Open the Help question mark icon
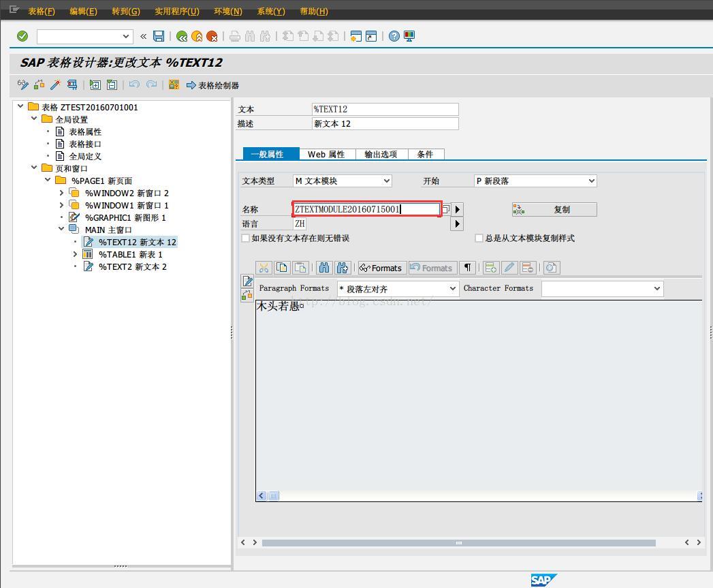The image size is (713, 588). pos(394,36)
